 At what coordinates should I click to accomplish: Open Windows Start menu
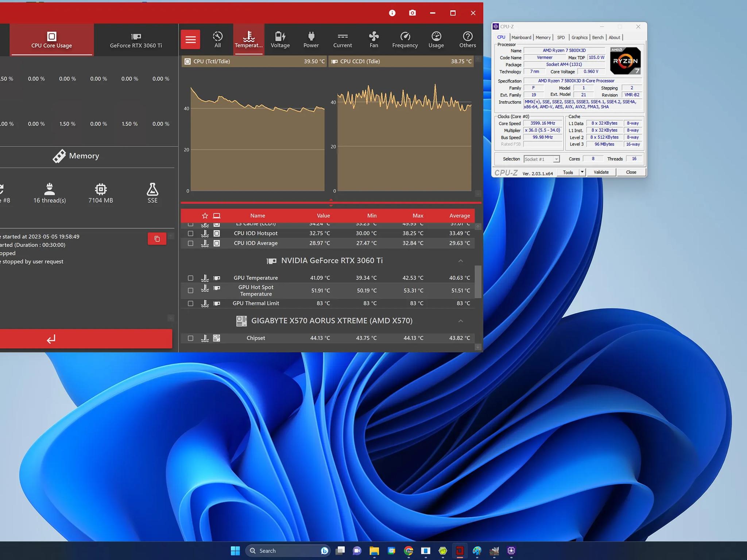236,551
